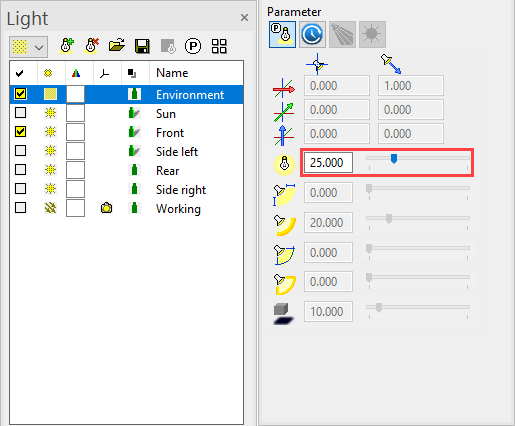Select the light bulb parameter tab icon

[x=282, y=34]
